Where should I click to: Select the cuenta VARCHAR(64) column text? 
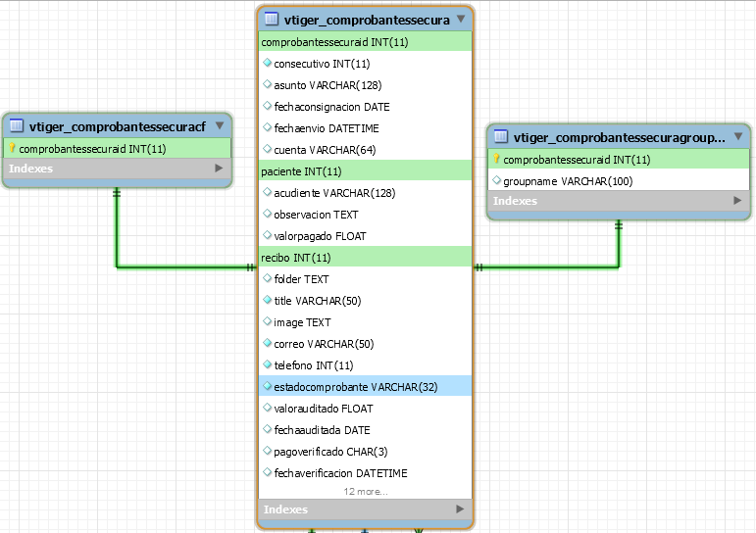[325, 150]
